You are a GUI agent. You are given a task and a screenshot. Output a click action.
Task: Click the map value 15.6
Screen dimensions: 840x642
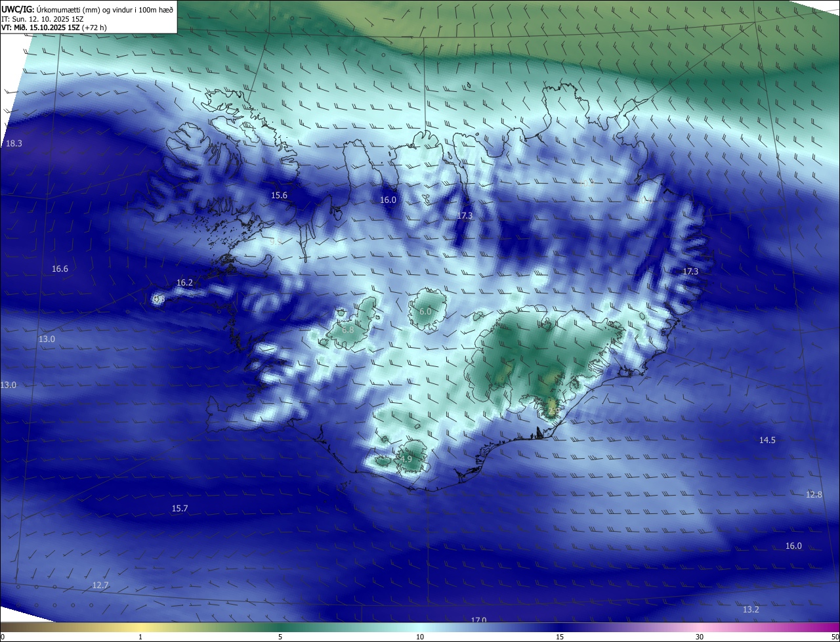[280, 196]
